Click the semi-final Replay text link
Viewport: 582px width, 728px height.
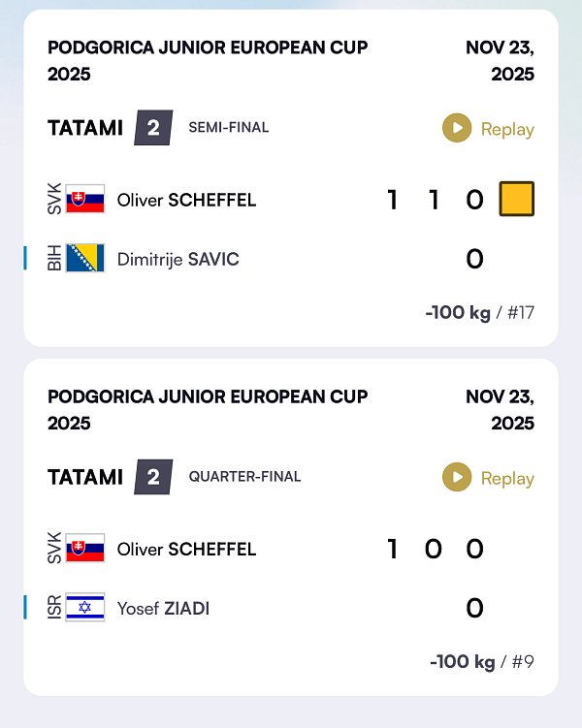[x=507, y=129]
